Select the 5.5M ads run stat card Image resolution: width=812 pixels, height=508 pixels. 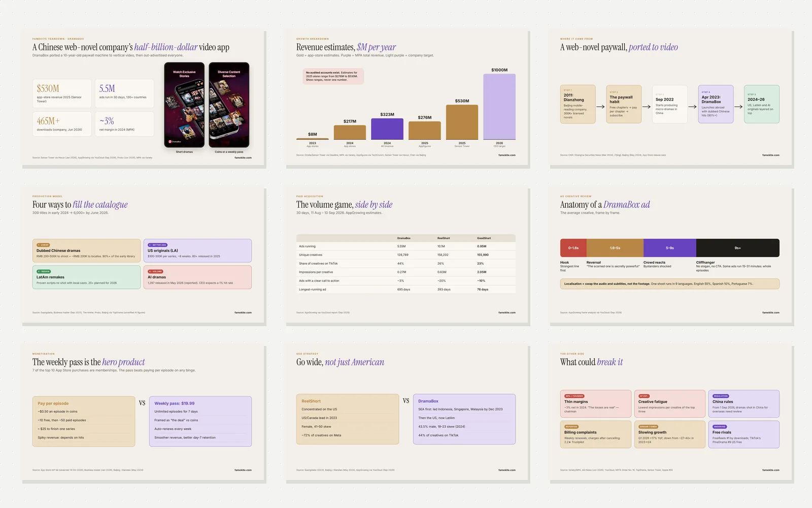pyautogui.click(x=124, y=93)
